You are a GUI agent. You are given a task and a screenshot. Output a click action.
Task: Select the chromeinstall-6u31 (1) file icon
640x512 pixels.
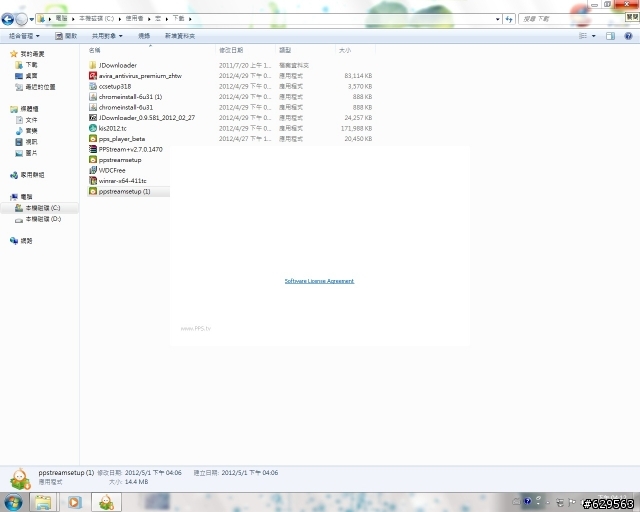coord(93,97)
